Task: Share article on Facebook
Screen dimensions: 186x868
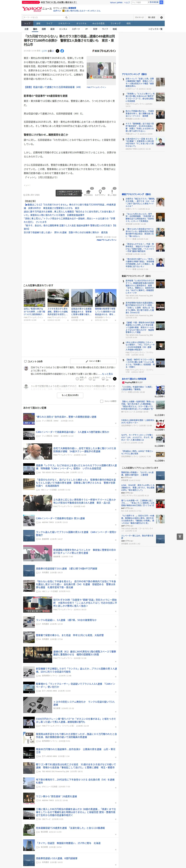Action: 62,51
